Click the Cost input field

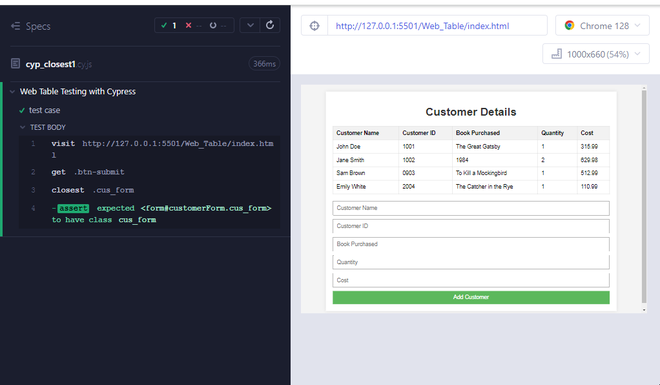pos(471,280)
